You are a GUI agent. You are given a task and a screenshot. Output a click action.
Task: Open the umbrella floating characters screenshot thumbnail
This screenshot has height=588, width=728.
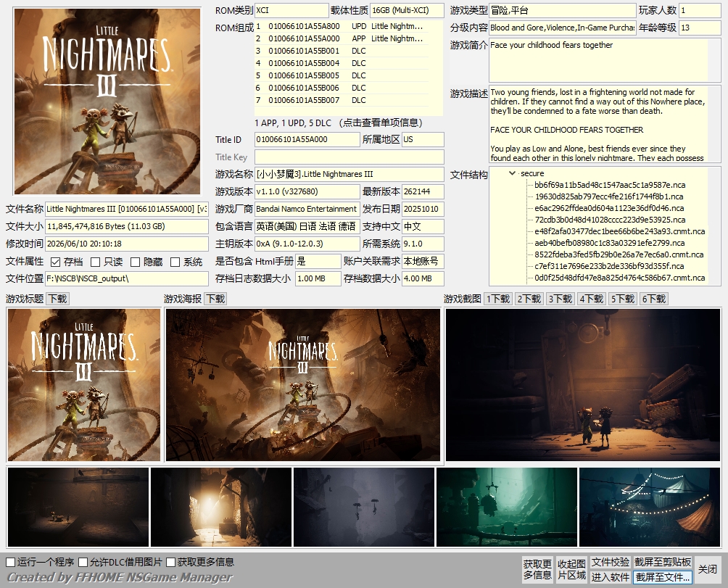pyautogui.click(x=364, y=507)
